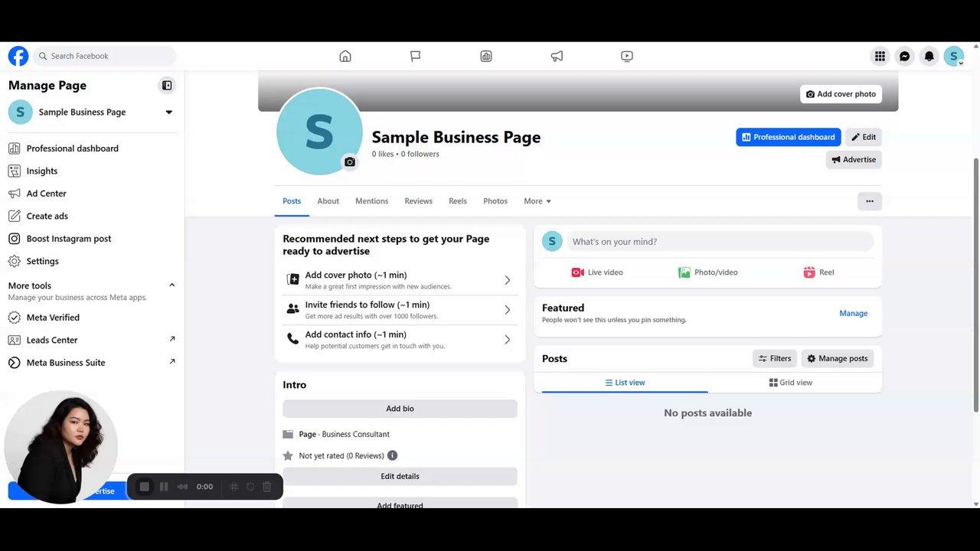980x551 pixels.
Task: Click the Add bio button
Action: 400,409
